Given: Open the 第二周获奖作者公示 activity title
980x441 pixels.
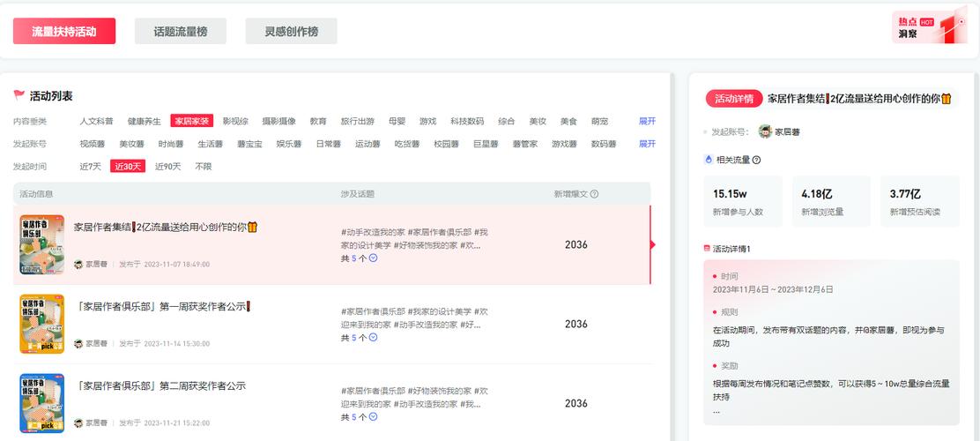Looking at the screenshot, I should (160, 386).
